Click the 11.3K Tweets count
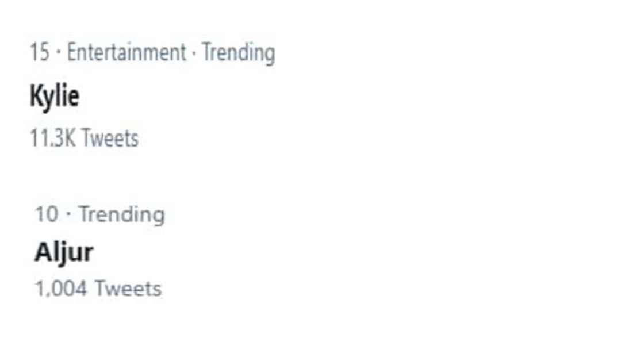Screen dimensions: 644x338 [x=84, y=138]
